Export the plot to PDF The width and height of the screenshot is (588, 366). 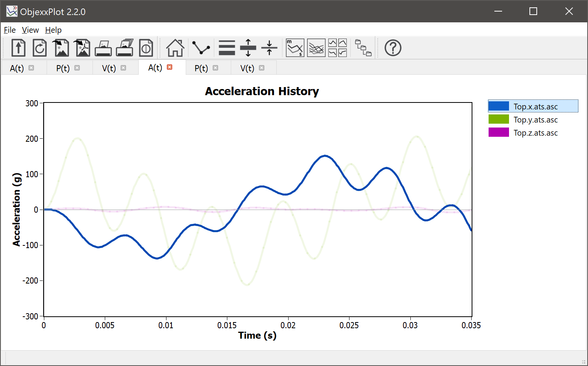[82, 47]
